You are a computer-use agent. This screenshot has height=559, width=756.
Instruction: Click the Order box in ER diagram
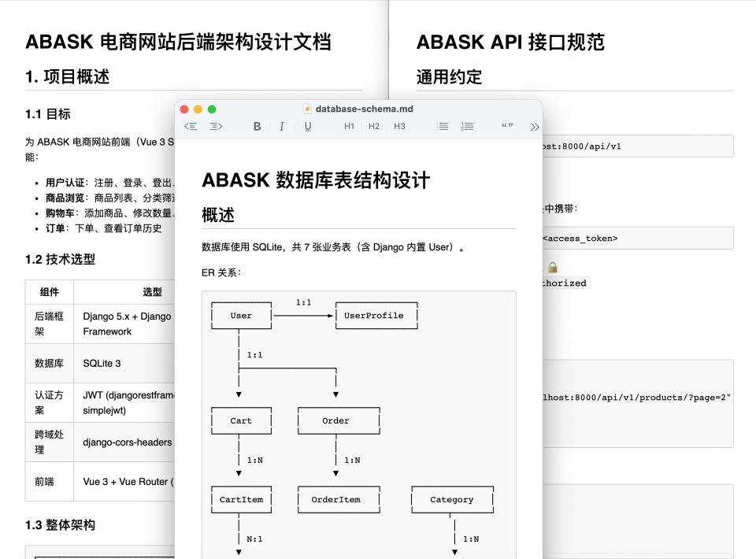pos(339,420)
